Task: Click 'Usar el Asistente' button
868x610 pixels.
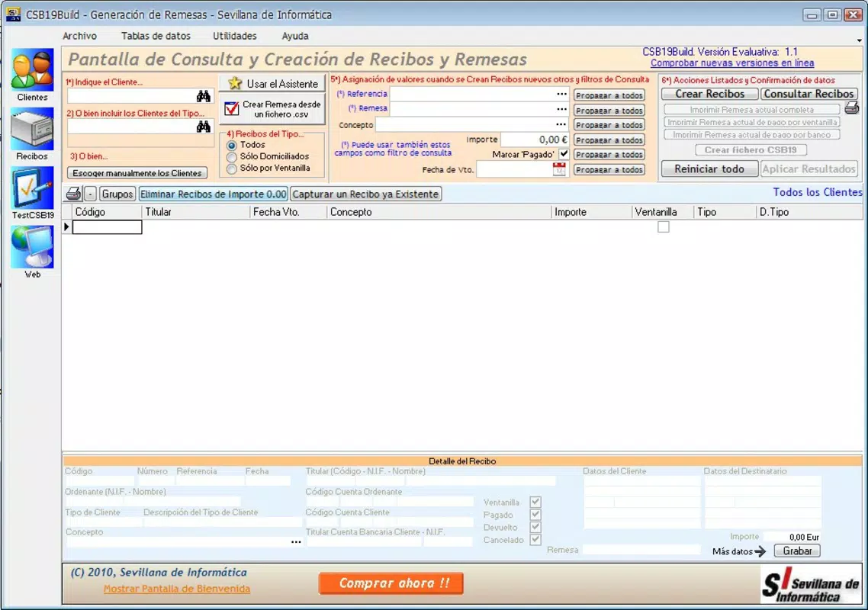Action: (x=272, y=84)
